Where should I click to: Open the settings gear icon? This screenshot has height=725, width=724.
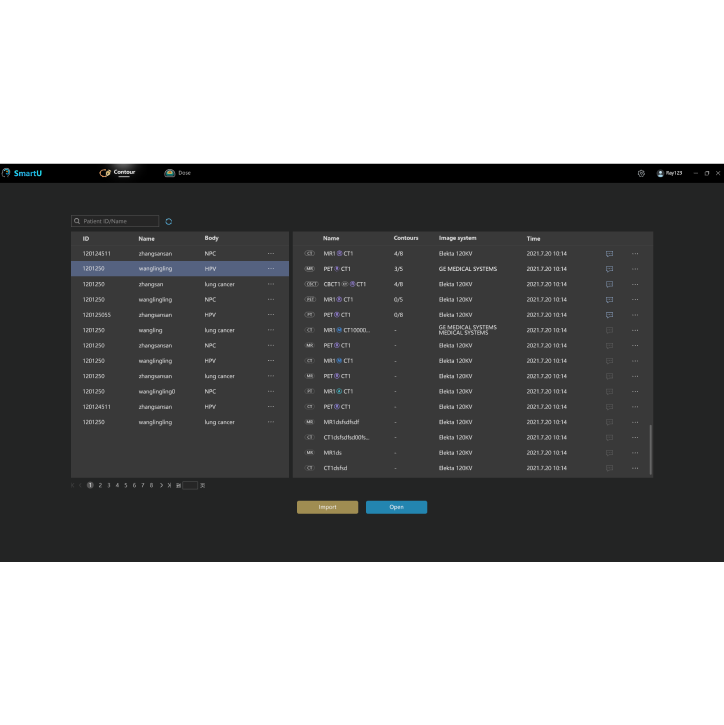click(x=641, y=173)
